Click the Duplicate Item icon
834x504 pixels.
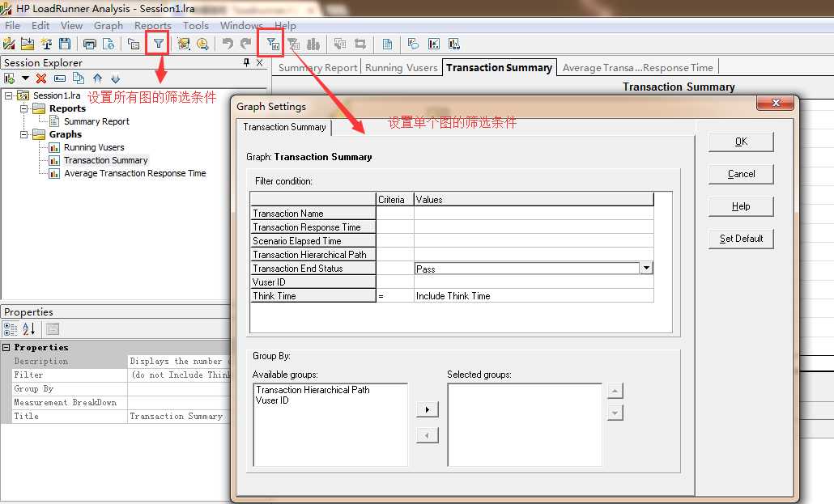79,78
